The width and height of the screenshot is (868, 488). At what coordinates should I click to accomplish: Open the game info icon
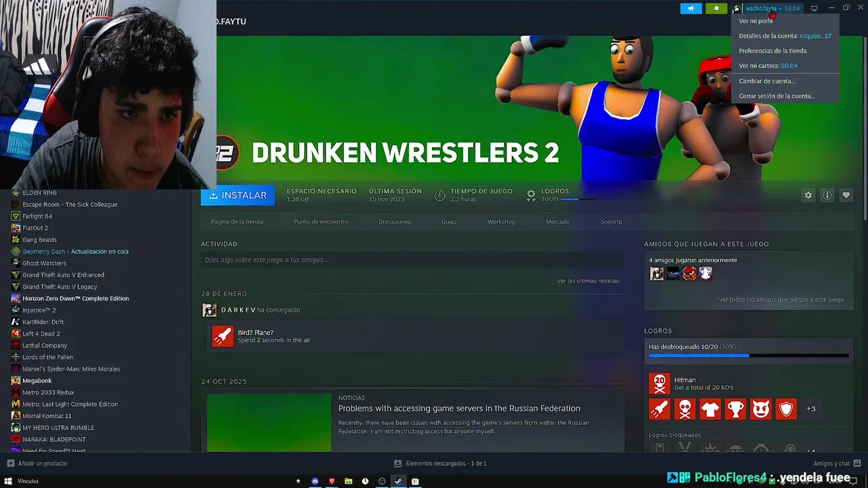[827, 195]
